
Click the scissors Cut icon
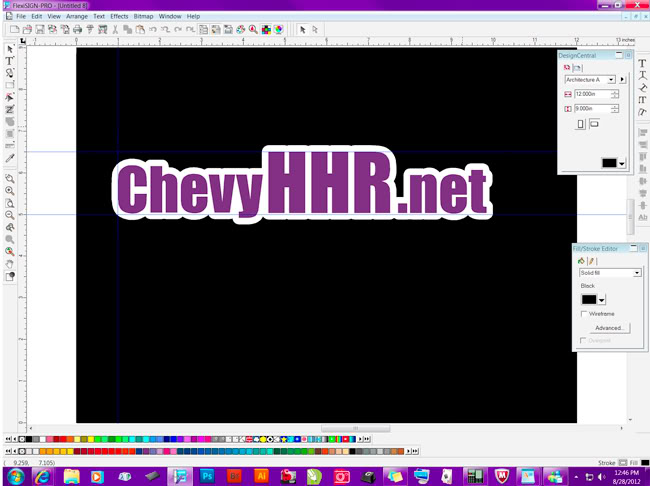click(x=115, y=29)
